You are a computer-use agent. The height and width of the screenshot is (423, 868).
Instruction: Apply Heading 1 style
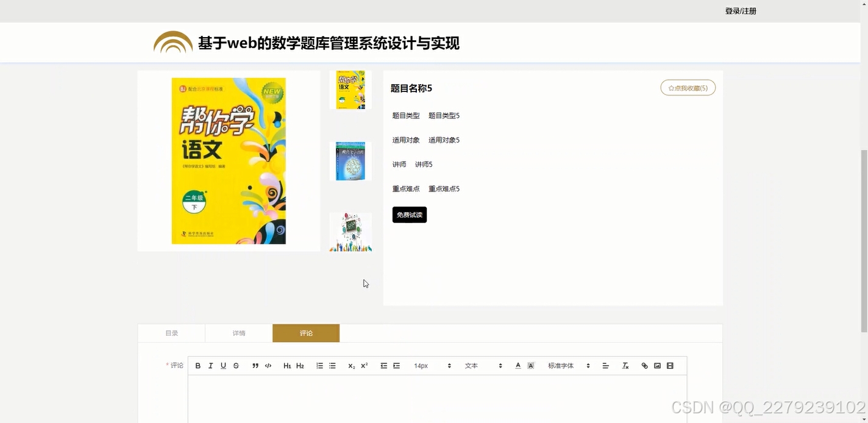coord(286,365)
